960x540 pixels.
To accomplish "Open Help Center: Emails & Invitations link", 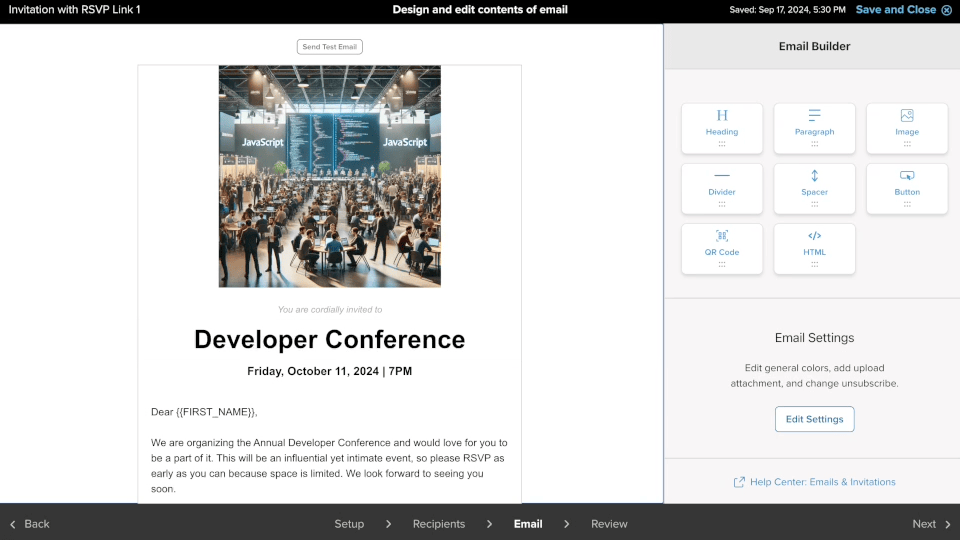I will click(x=822, y=482).
